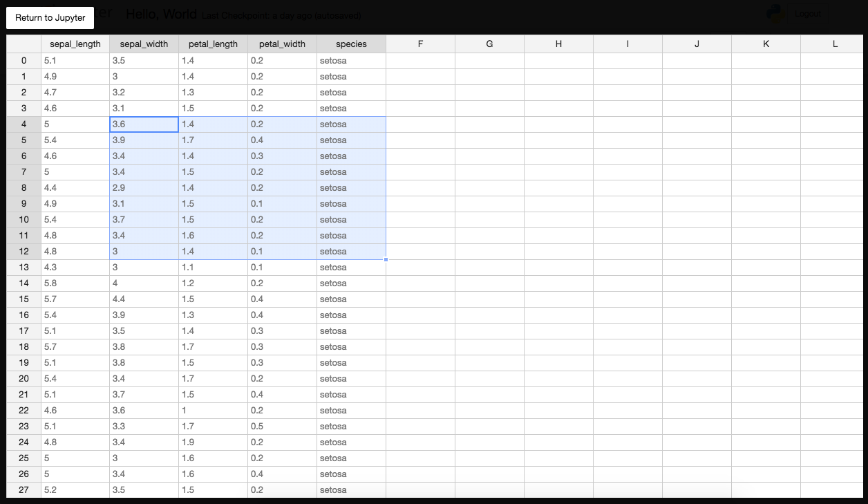The height and width of the screenshot is (504, 868).
Task: Click petal_length cell 1.6 in row 11
Action: (x=214, y=236)
